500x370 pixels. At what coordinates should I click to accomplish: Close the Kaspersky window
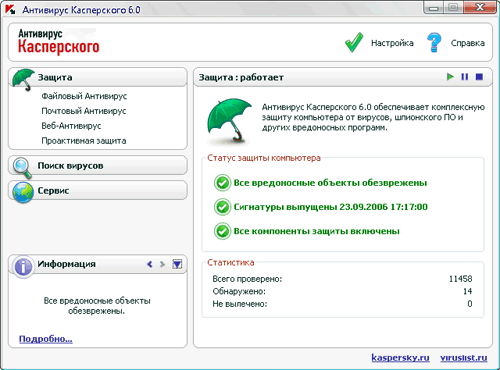(480, 7)
